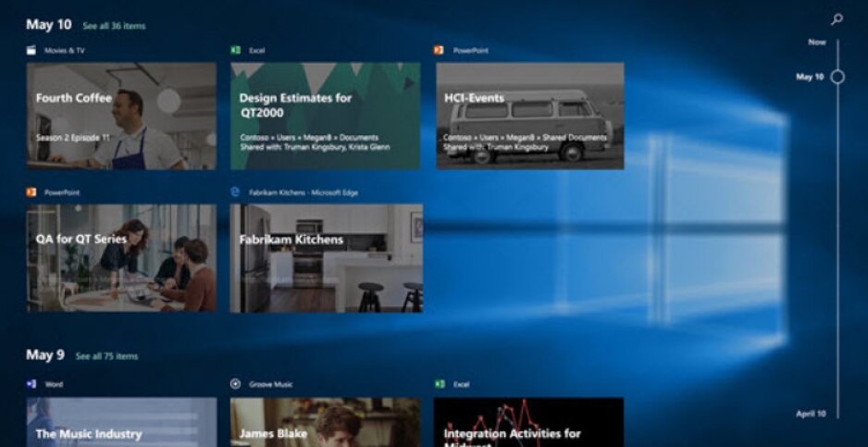868x447 pixels.
Task: Click the Groove Music app label
Action: point(271,384)
